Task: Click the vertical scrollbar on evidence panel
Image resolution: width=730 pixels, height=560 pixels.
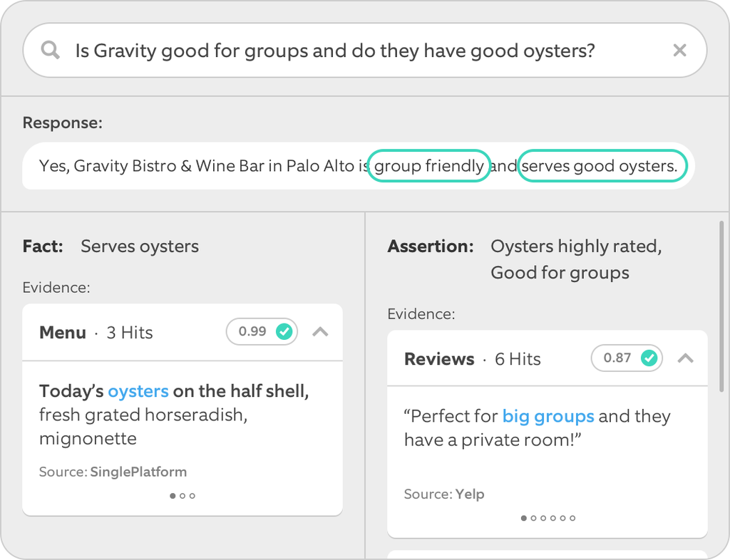Action: click(x=721, y=307)
